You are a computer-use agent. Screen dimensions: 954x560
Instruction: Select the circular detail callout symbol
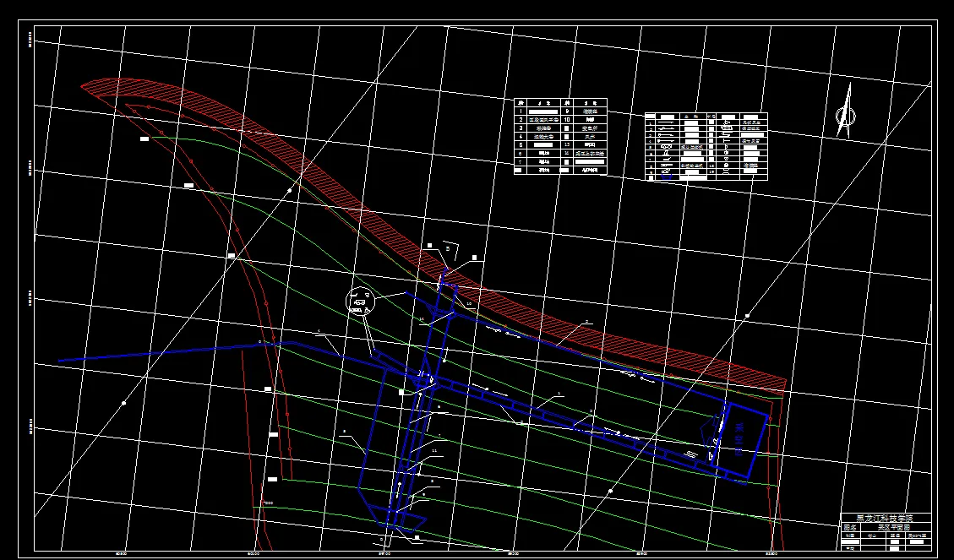point(360,302)
